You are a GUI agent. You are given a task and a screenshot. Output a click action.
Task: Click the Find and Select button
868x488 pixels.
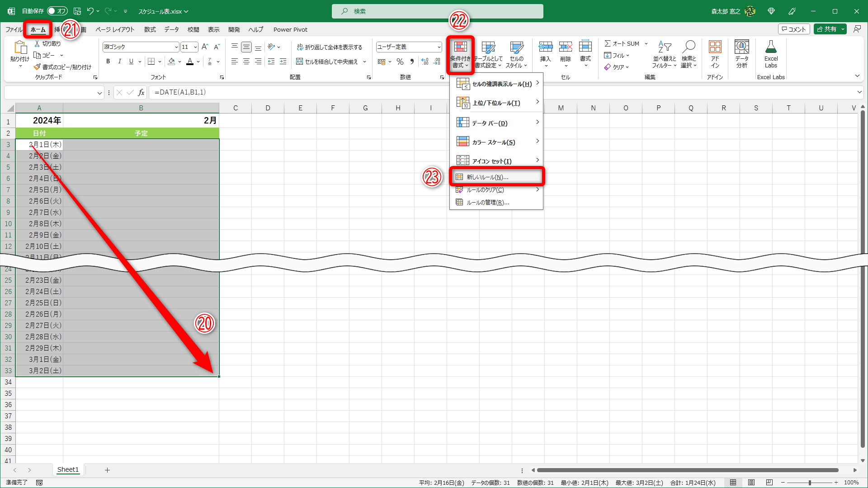pos(689,54)
